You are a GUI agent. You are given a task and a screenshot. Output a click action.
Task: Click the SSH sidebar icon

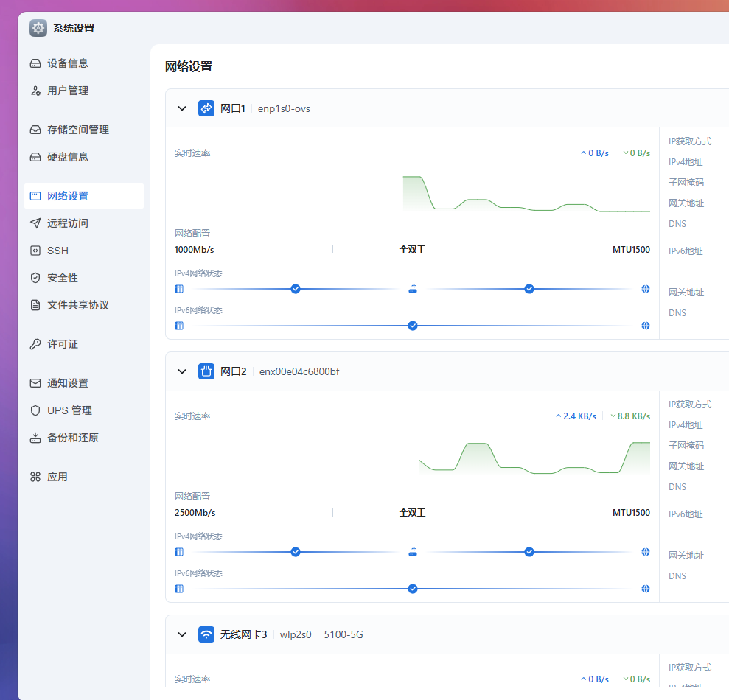[35, 250]
